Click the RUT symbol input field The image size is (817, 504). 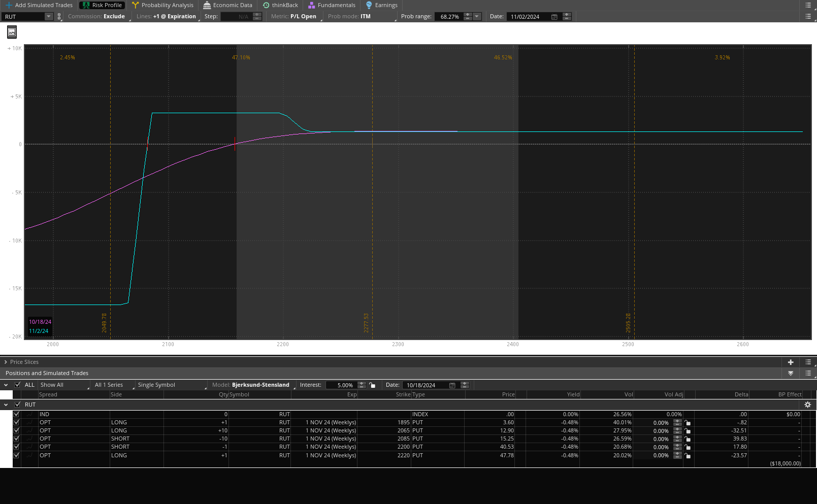23,17
